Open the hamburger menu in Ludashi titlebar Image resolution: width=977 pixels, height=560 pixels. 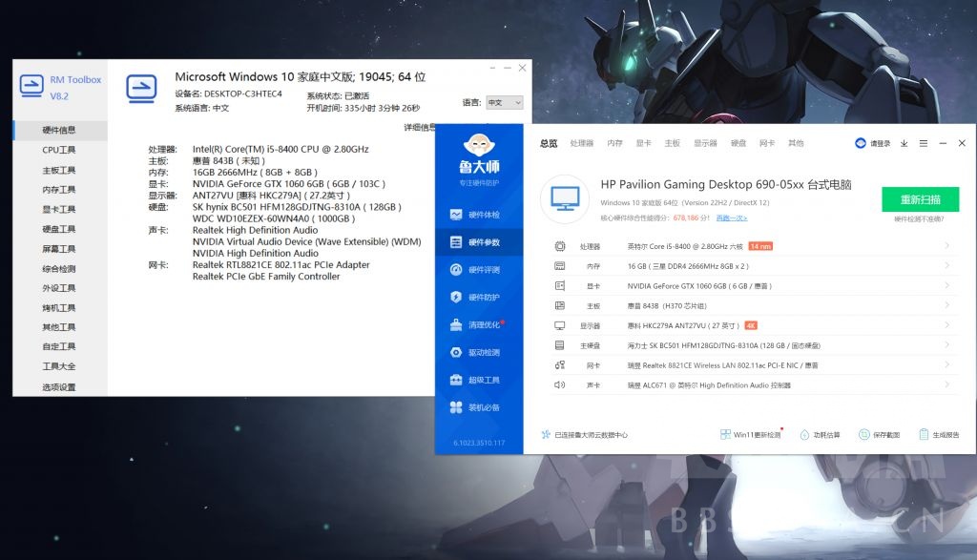coord(922,142)
